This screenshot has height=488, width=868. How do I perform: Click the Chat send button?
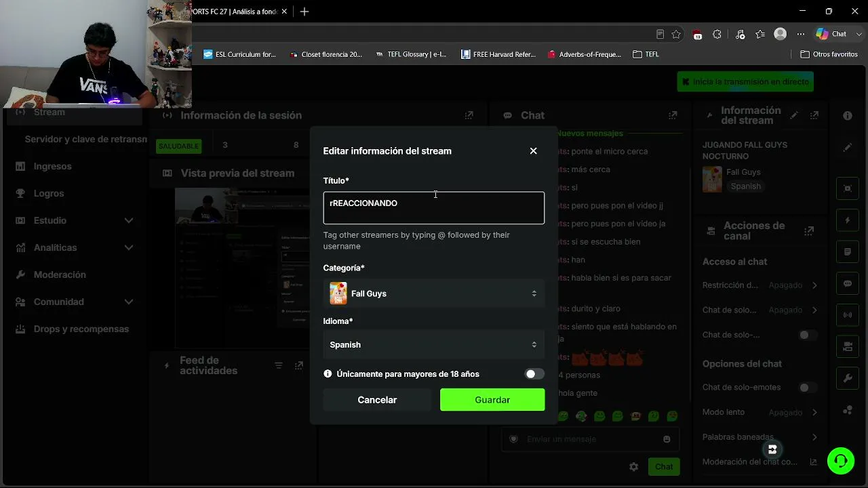click(x=664, y=466)
